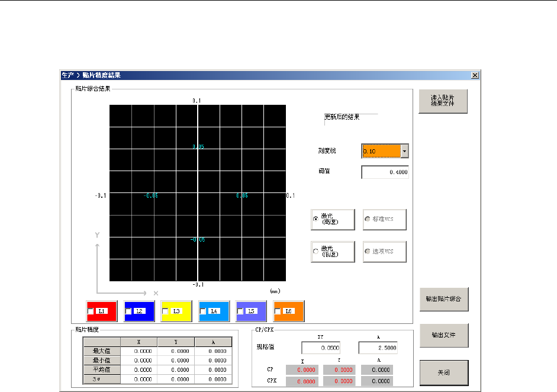Image resolution: width=557 pixels, height=392 pixels.
Task: Tick the blue L2 checkbox
Action: click(128, 311)
